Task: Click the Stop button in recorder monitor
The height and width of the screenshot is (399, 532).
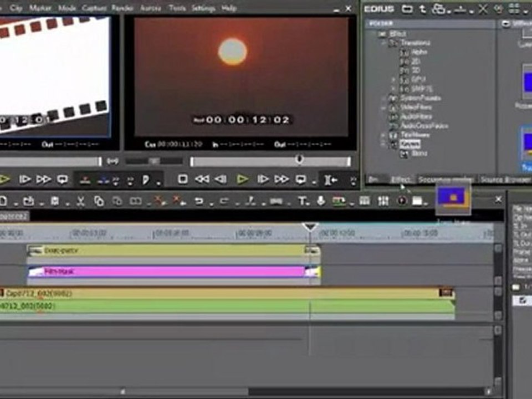Action: (x=183, y=179)
